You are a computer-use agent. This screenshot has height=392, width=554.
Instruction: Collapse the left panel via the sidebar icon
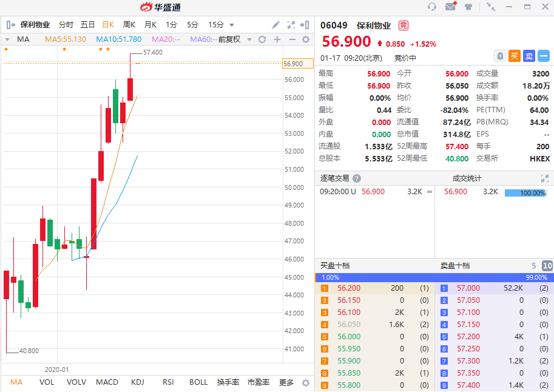(x=10, y=25)
